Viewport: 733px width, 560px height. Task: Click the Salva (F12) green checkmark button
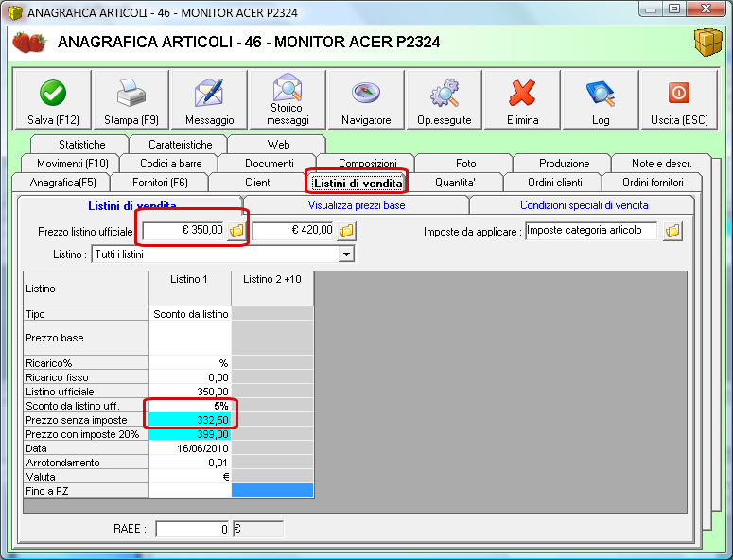pos(53,99)
